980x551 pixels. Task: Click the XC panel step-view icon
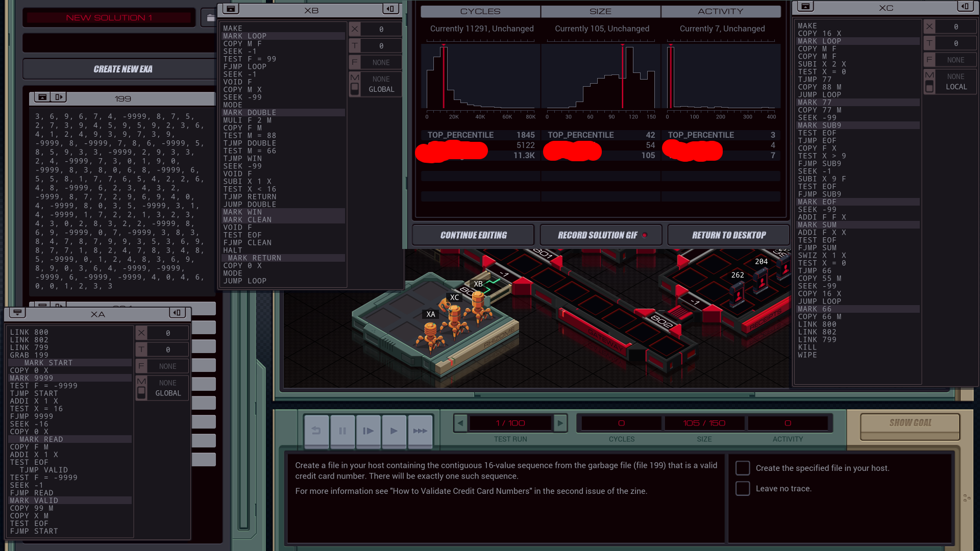965,6
